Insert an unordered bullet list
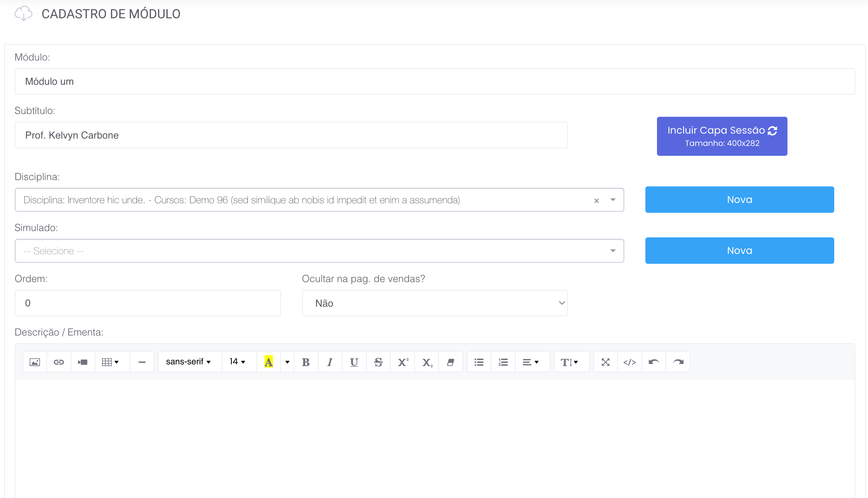The height and width of the screenshot is (498, 868). 479,362
